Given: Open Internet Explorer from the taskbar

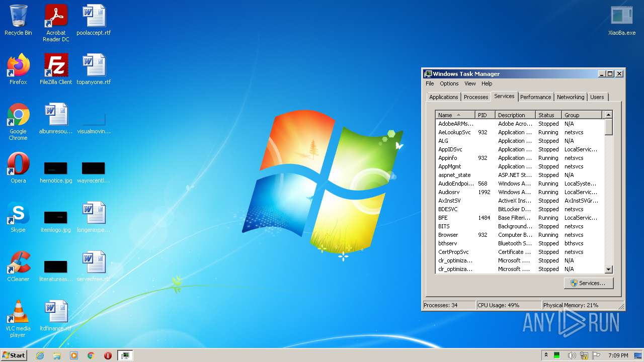Looking at the screenshot, I should coord(40,355).
